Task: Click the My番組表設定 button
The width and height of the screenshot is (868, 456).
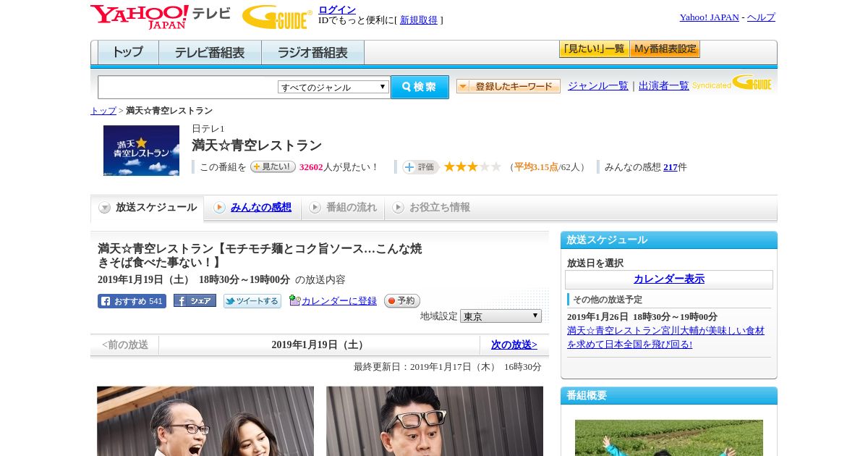Action: point(665,49)
